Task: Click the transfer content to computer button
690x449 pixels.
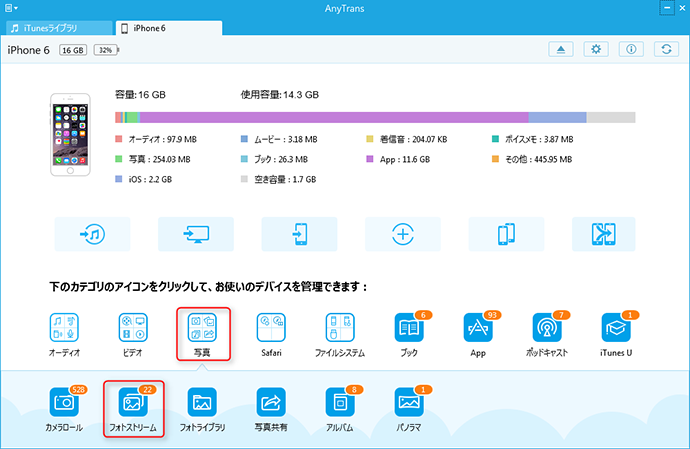Action: tap(196, 234)
